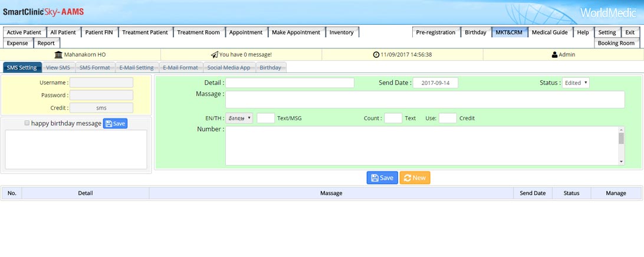Open the Inventory menu
The height and width of the screenshot is (257, 644).
[341, 32]
